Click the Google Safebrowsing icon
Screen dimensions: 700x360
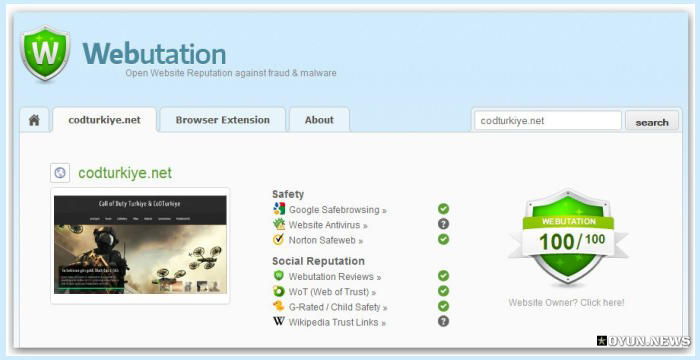tap(279, 209)
